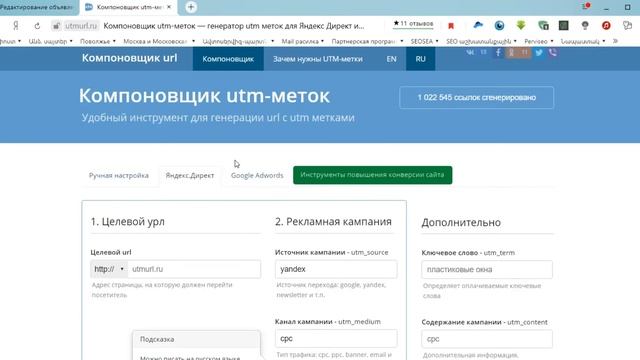Click Канал кампании - utm_medium label
The height and width of the screenshot is (360, 640).
pos(328,322)
